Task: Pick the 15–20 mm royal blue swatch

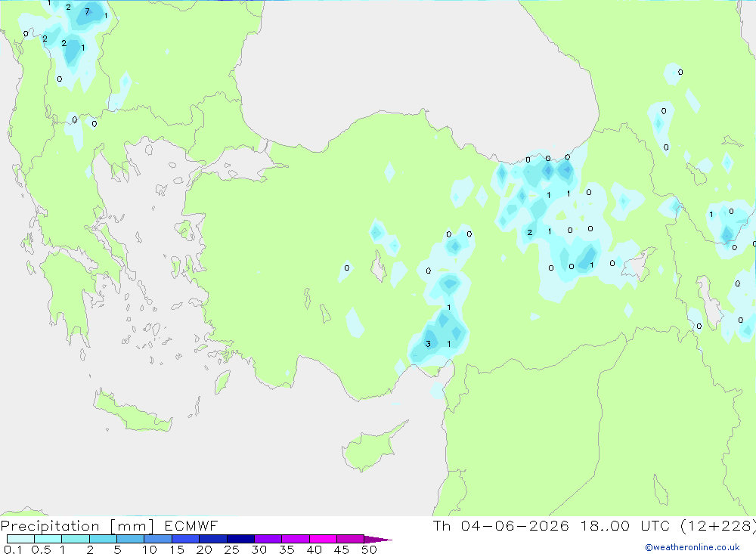Action: click(185, 539)
